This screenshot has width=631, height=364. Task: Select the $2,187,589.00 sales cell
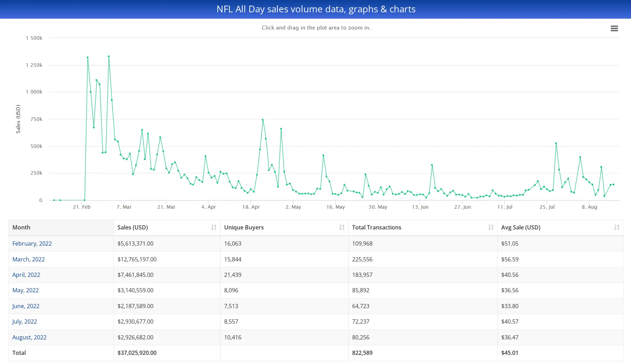point(167,306)
